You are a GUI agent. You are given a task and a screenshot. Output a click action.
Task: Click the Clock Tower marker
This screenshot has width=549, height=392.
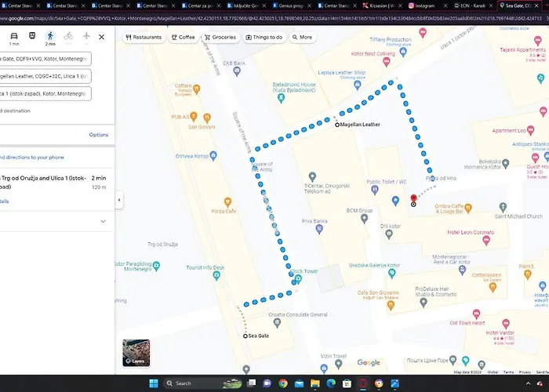click(298, 278)
